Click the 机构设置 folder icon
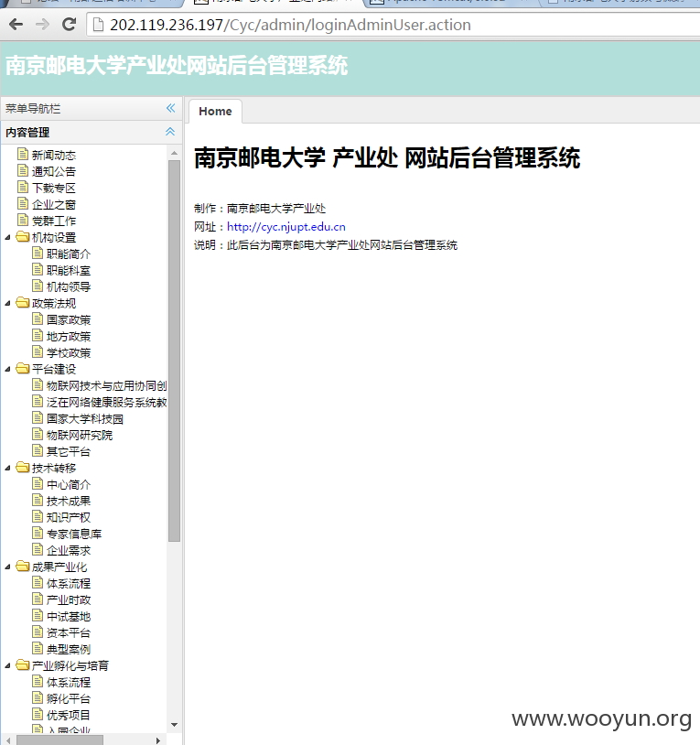 pyautogui.click(x=22, y=237)
